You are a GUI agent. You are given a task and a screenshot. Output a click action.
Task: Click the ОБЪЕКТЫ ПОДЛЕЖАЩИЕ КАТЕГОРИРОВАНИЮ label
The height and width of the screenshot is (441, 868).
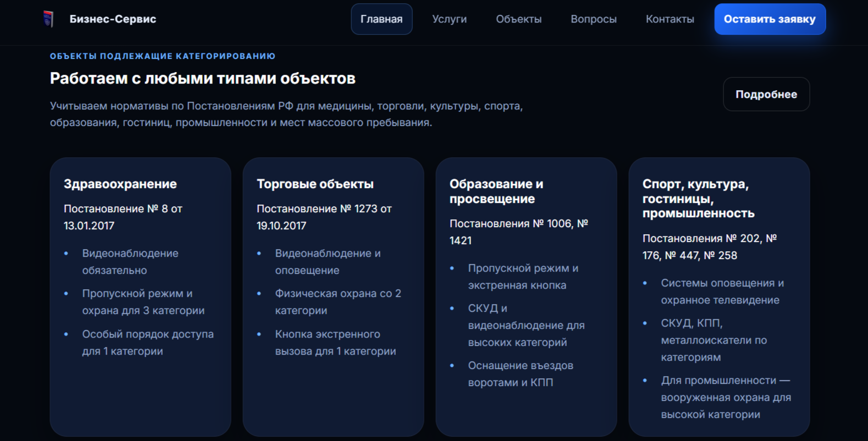click(163, 56)
